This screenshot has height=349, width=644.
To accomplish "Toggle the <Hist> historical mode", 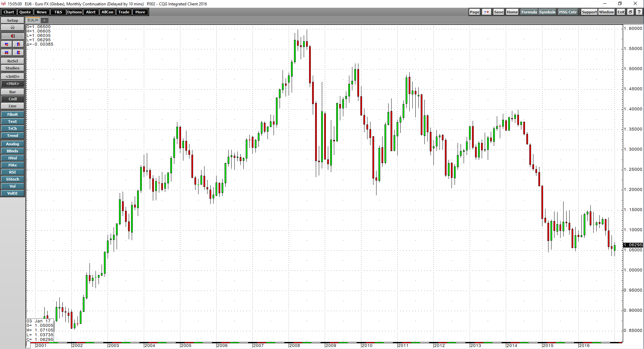I will pyautogui.click(x=12, y=84).
